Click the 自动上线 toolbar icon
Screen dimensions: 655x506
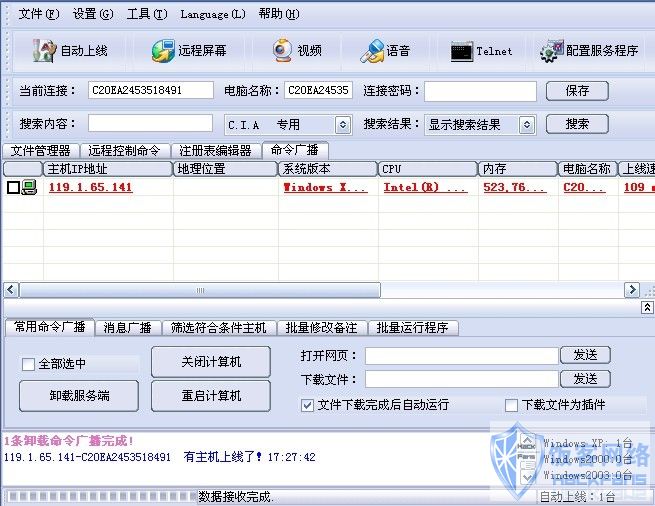pyautogui.click(x=43, y=51)
